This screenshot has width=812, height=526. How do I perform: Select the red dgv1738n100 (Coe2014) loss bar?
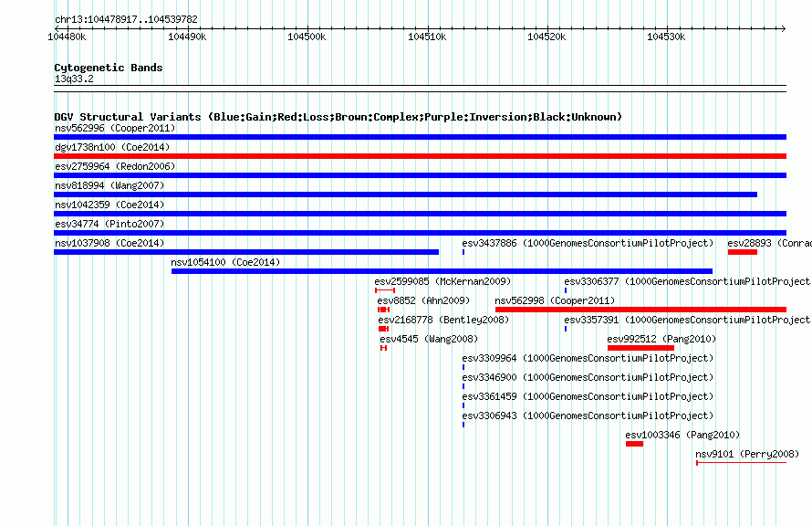click(420, 156)
